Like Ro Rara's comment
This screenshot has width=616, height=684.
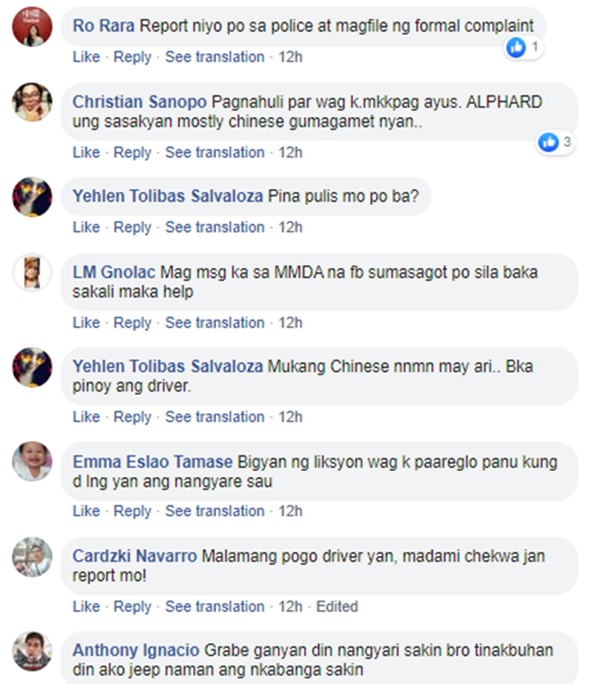point(86,57)
